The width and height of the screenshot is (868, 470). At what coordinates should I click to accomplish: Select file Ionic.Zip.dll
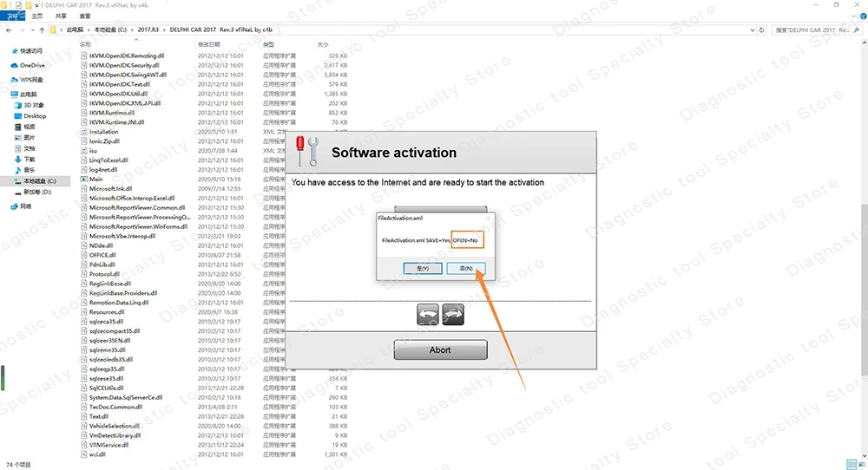[x=104, y=141]
